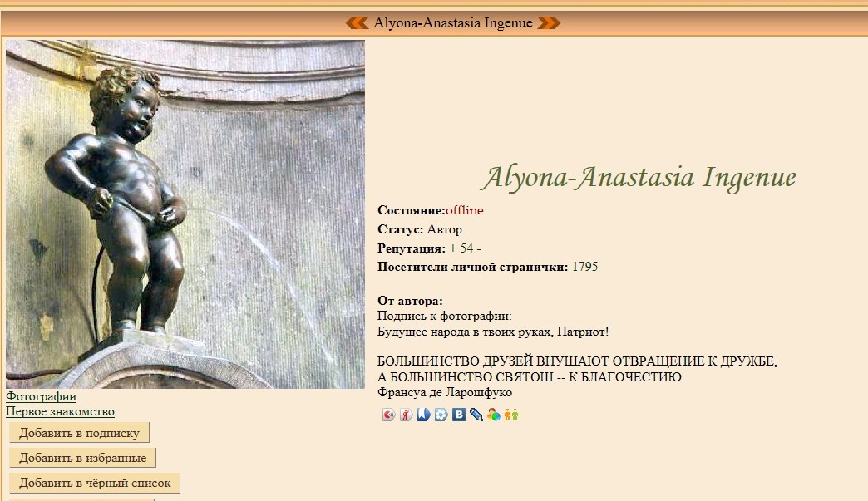
Task: Click the attribution Франсуа де Ларошфуко
Action: click(445, 393)
